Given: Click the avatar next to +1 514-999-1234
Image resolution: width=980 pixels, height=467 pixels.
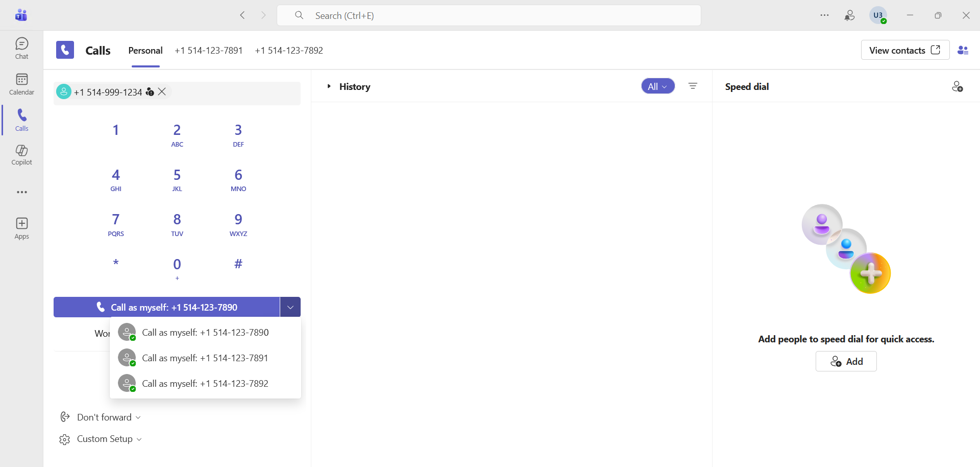Looking at the screenshot, I should (64, 91).
